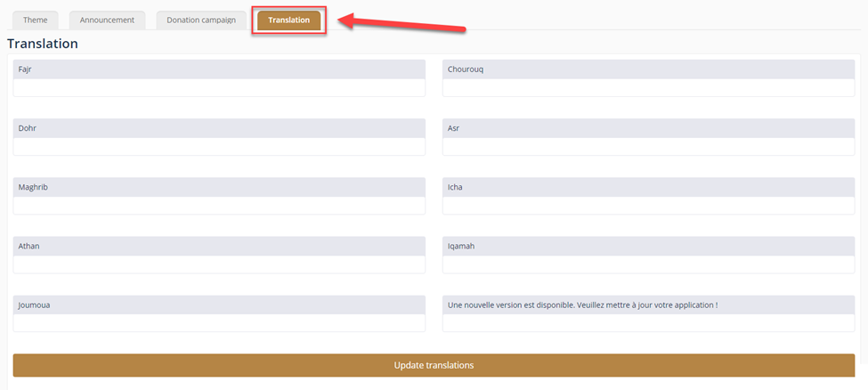Image resolution: width=868 pixels, height=390 pixels.
Task: Switch to the Announcement tab
Action: 107,20
